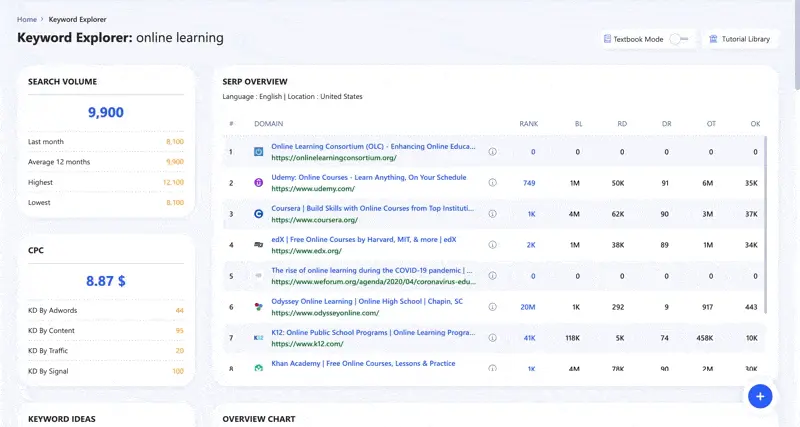This screenshot has height=427, width=800.
Task: Click the RANK column header
Action: [529, 124]
